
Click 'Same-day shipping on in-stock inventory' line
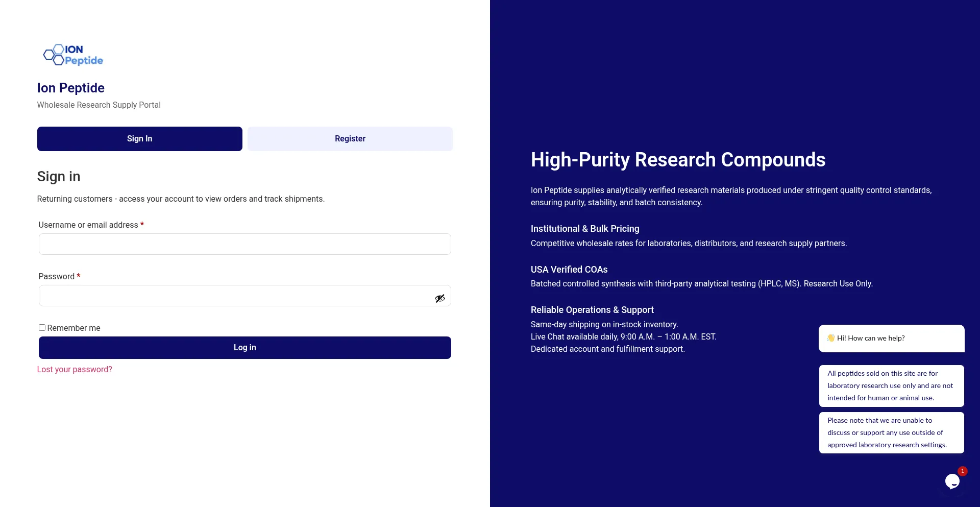604,325
